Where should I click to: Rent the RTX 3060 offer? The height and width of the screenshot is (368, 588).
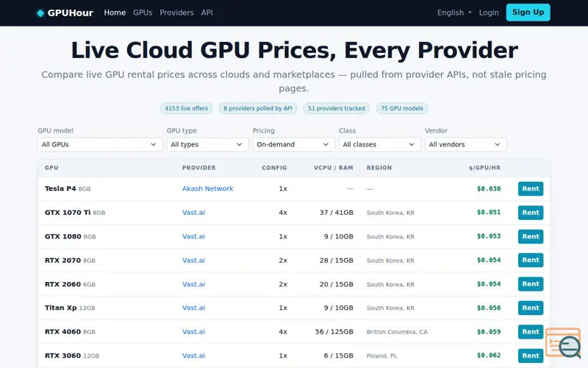[531, 355]
